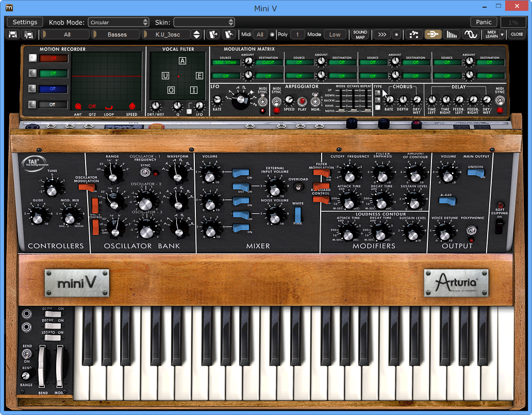Click the mini V logo plate
Viewport: 532px width, 415px height.
coord(77,283)
